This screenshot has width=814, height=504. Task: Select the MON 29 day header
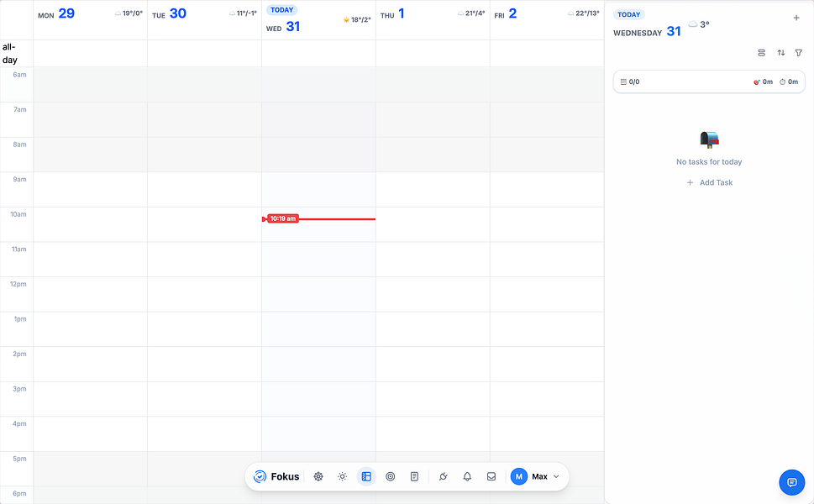pos(56,14)
